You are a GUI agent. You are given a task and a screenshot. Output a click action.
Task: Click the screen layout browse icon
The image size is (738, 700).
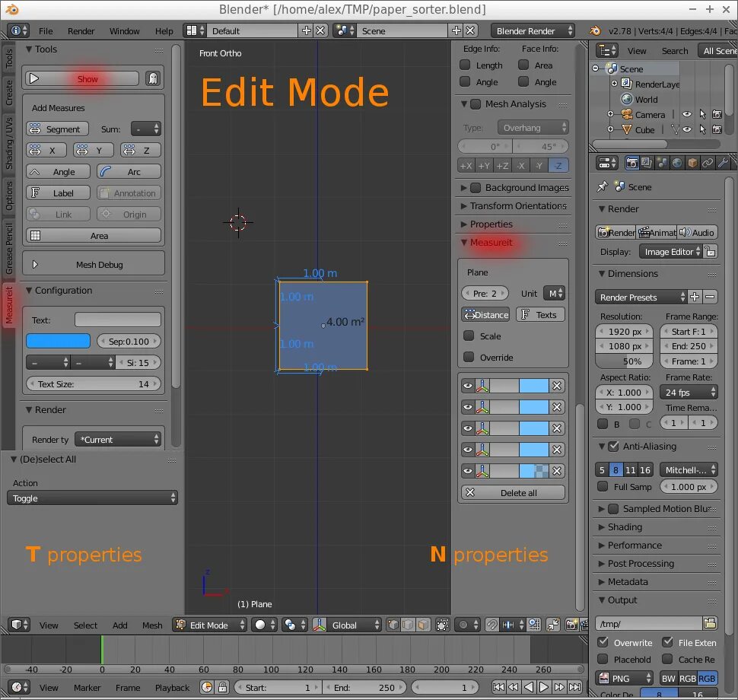(x=195, y=31)
